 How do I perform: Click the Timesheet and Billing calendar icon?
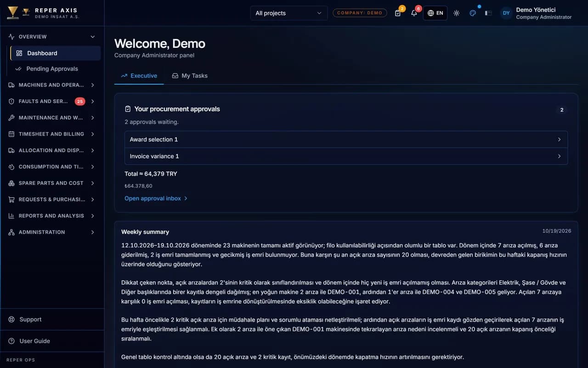coord(11,134)
